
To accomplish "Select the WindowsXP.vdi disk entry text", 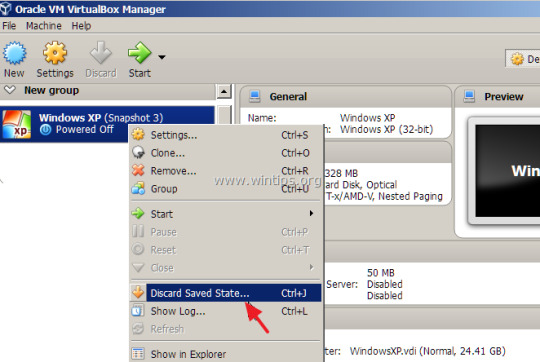I will tap(427, 351).
